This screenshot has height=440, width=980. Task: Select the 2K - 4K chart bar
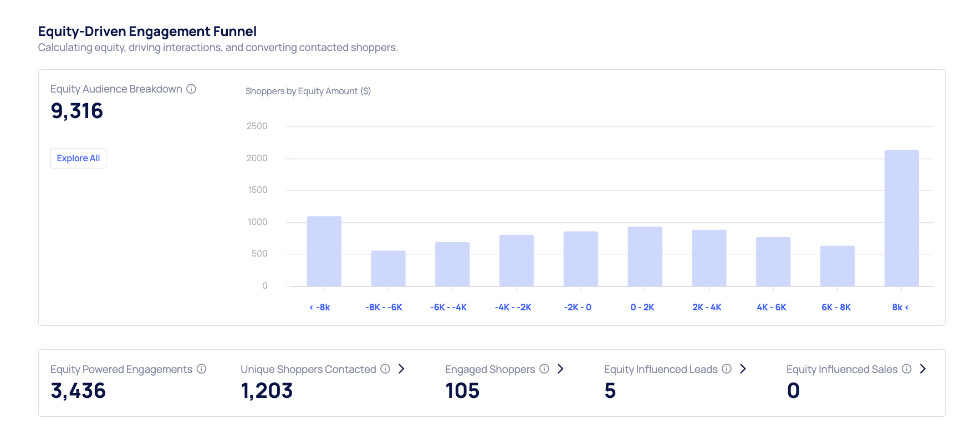709,258
